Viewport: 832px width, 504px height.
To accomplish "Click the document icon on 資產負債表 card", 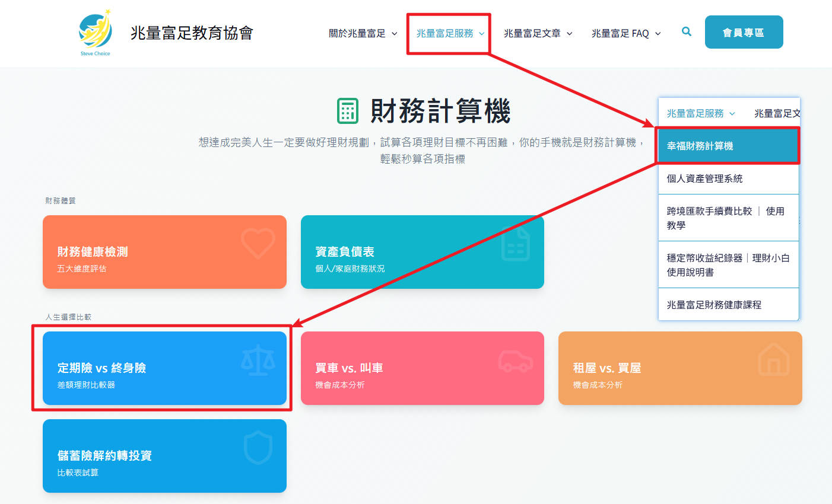I will (x=516, y=244).
